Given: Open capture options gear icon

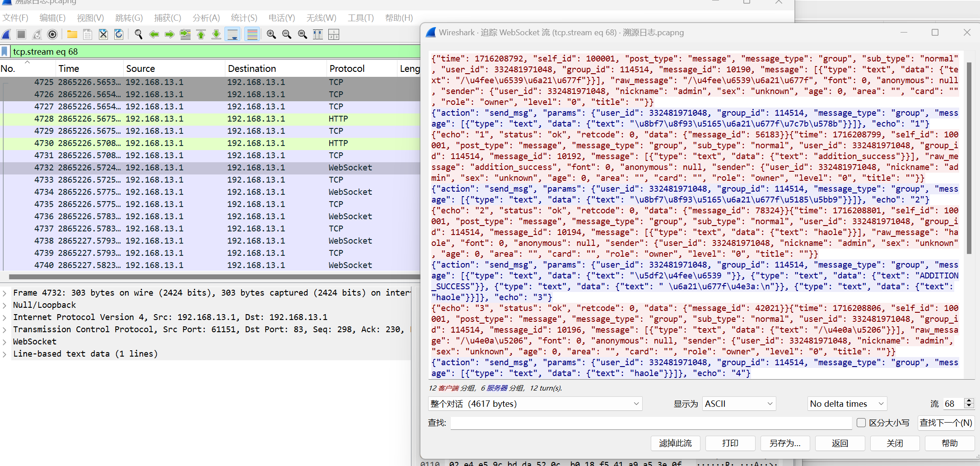Looking at the screenshot, I should click(x=52, y=34).
